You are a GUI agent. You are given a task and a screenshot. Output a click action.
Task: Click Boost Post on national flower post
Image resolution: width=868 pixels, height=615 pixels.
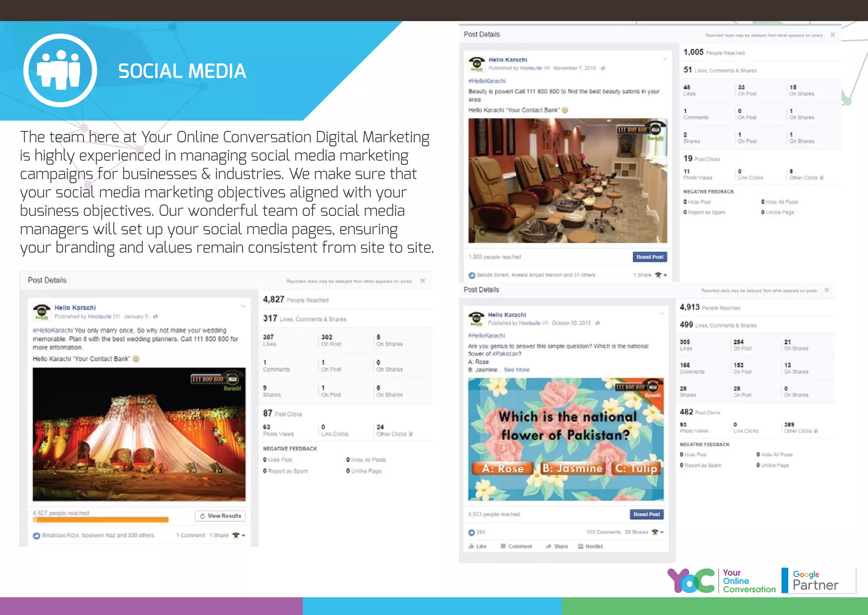point(647,514)
